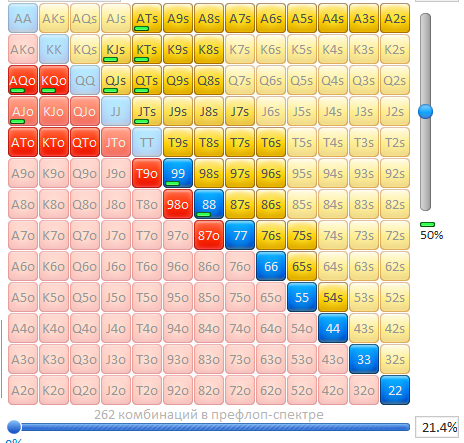Screen dimensions: 464x443
Task: Toggle the A2s suited cell
Action: pyautogui.click(x=395, y=18)
